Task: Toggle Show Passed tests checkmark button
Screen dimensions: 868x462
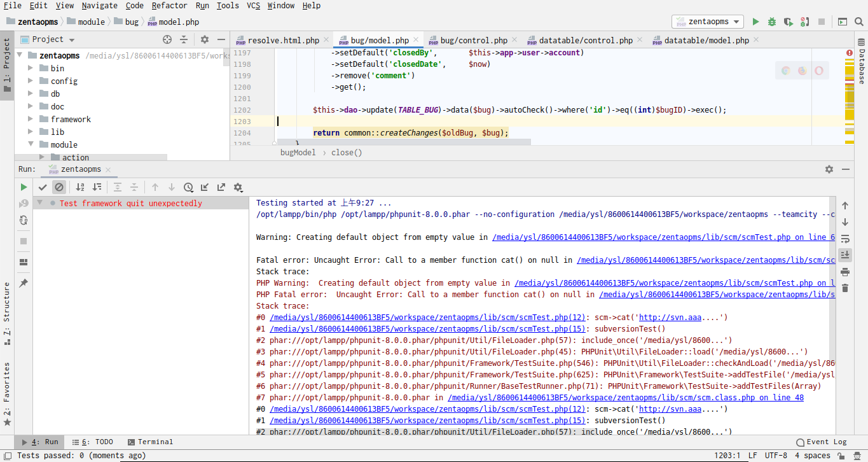Action: [x=43, y=187]
